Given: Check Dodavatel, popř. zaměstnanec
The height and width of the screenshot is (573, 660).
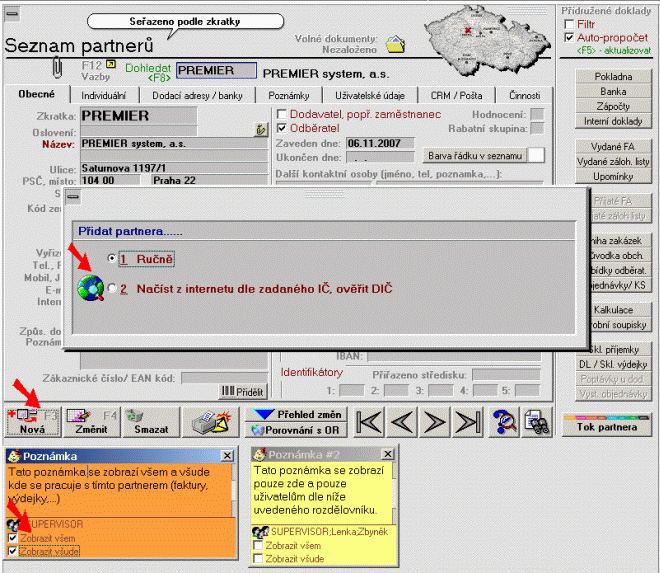Looking at the screenshot, I should click(282, 114).
